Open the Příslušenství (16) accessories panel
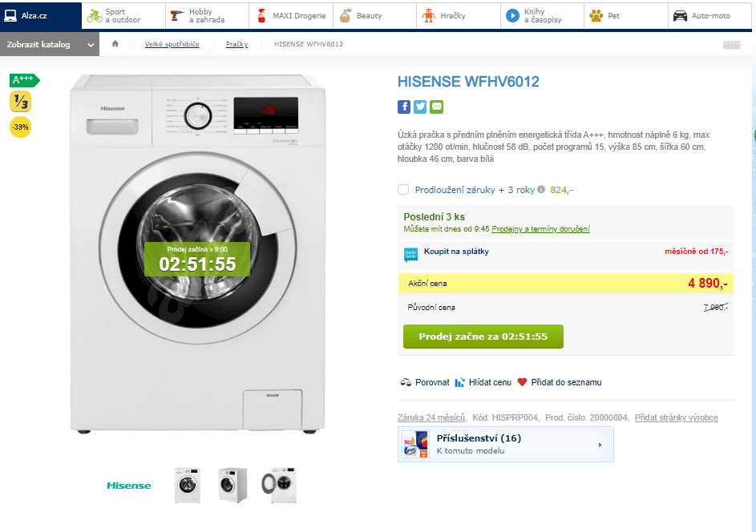The image size is (756, 532). pos(506,445)
